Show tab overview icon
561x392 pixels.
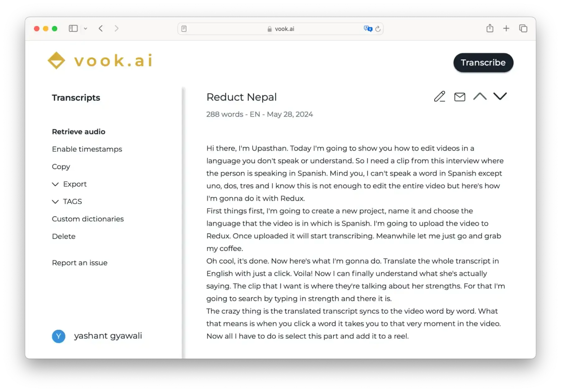click(523, 28)
